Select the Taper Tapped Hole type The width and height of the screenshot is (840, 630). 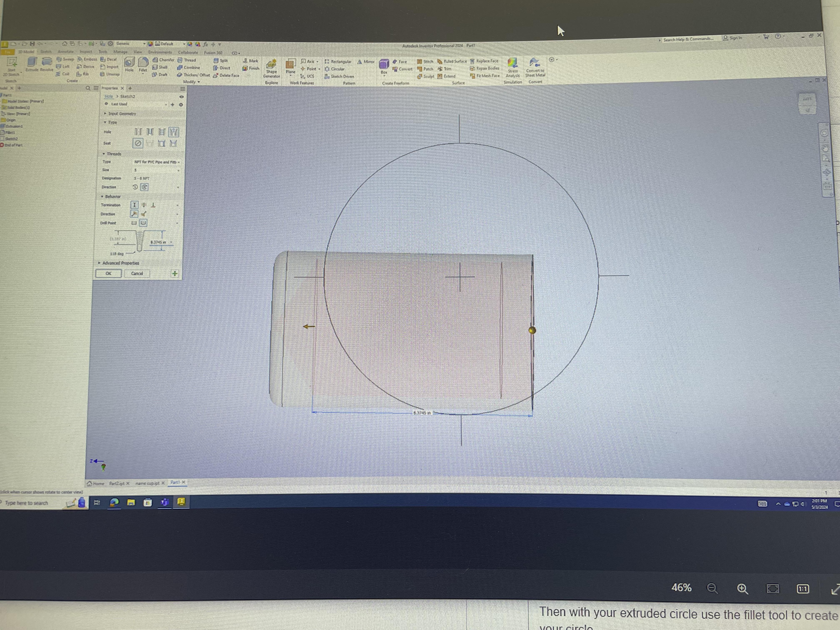tap(174, 132)
